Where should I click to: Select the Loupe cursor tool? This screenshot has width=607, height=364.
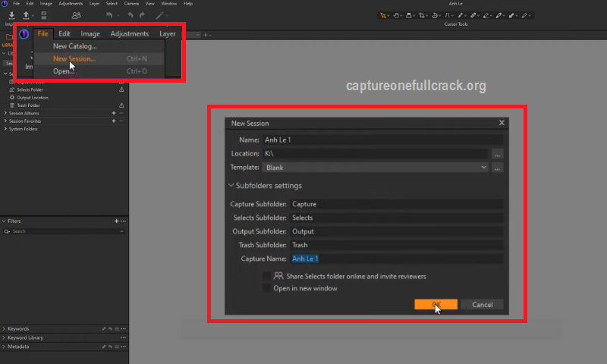(409, 15)
